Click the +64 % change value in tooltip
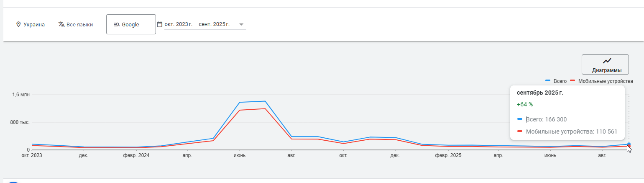This screenshot has width=644, height=183. coord(525,104)
